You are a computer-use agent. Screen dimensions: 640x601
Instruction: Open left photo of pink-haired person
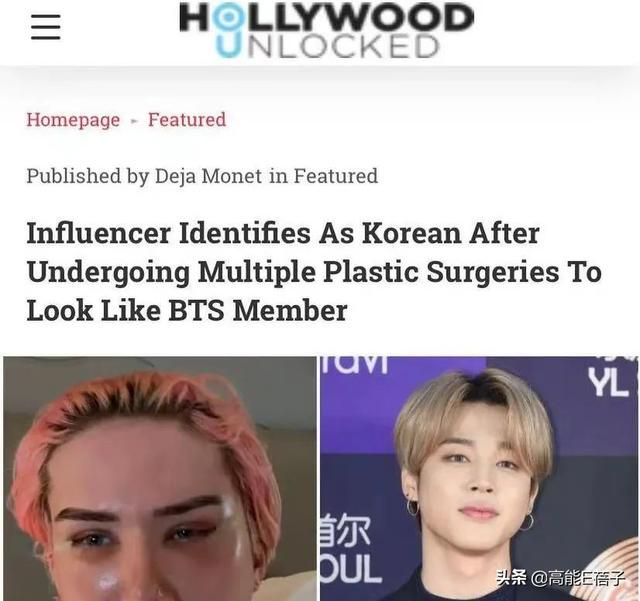tap(160, 479)
